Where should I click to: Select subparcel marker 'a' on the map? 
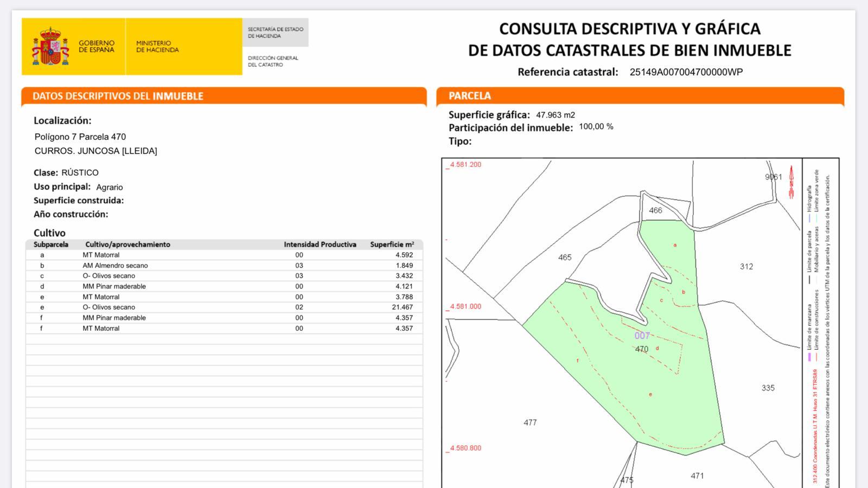pyautogui.click(x=675, y=245)
